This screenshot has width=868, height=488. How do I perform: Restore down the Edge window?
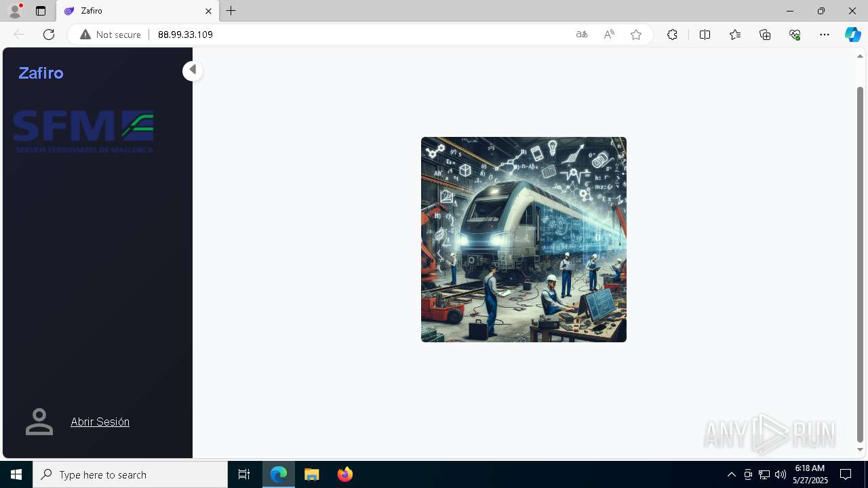point(821,11)
